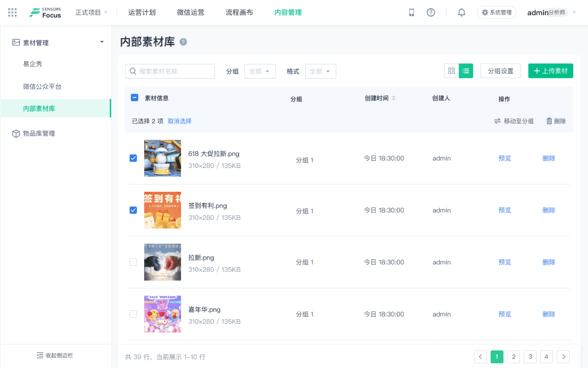Uncheck the 618 大促拉新.png checkbox

point(133,158)
